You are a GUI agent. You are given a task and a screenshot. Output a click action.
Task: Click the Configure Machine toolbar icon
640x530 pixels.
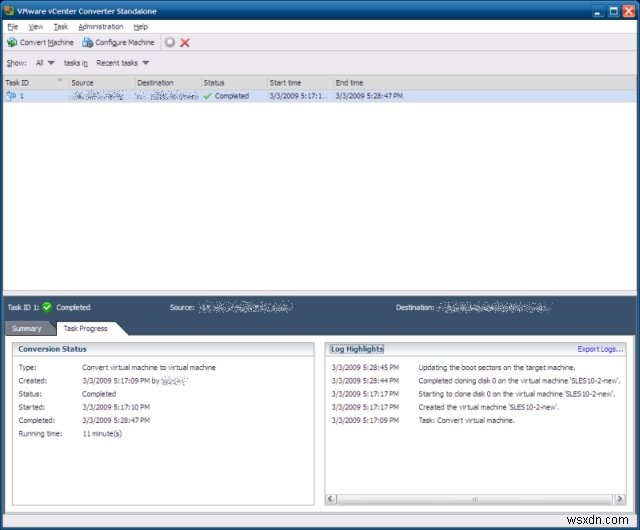87,42
